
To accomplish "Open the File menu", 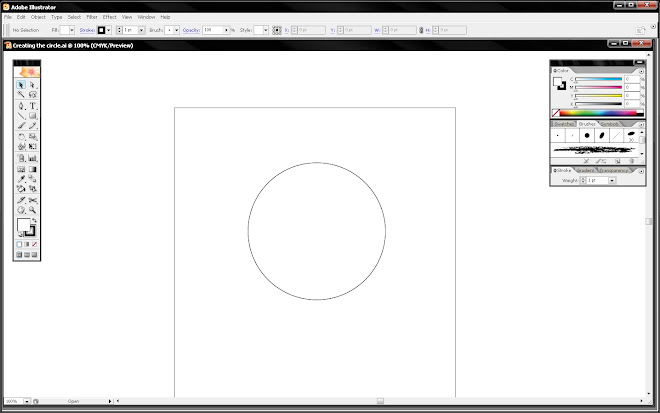I will tap(8, 17).
